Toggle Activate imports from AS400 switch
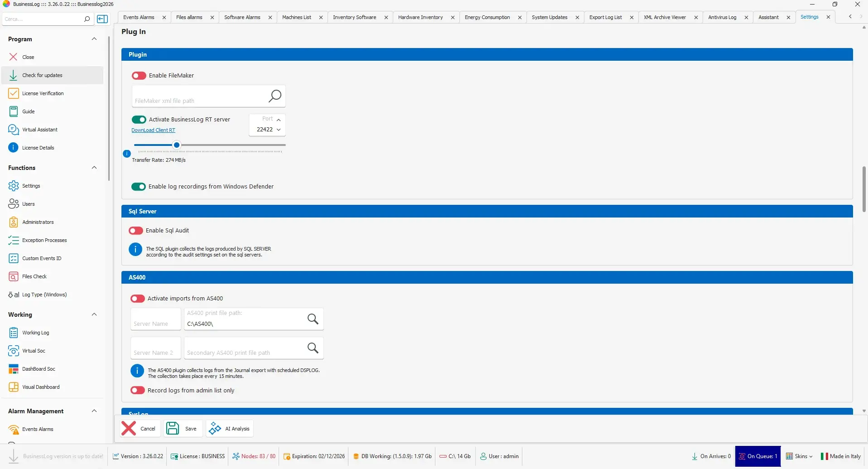Screen dimensions: 868x469 point(138,299)
